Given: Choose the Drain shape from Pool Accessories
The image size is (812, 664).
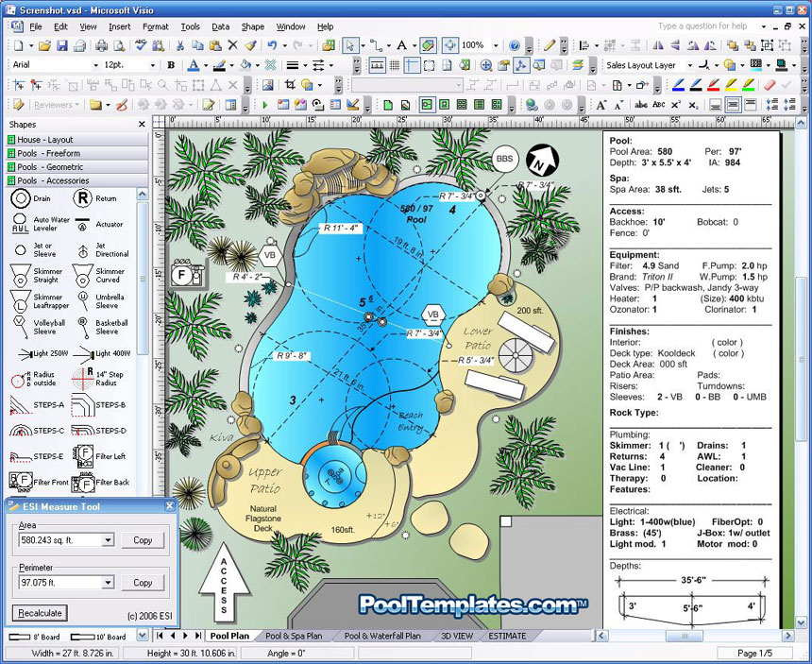Looking at the screenshot, I should click(x=31, y=198).
